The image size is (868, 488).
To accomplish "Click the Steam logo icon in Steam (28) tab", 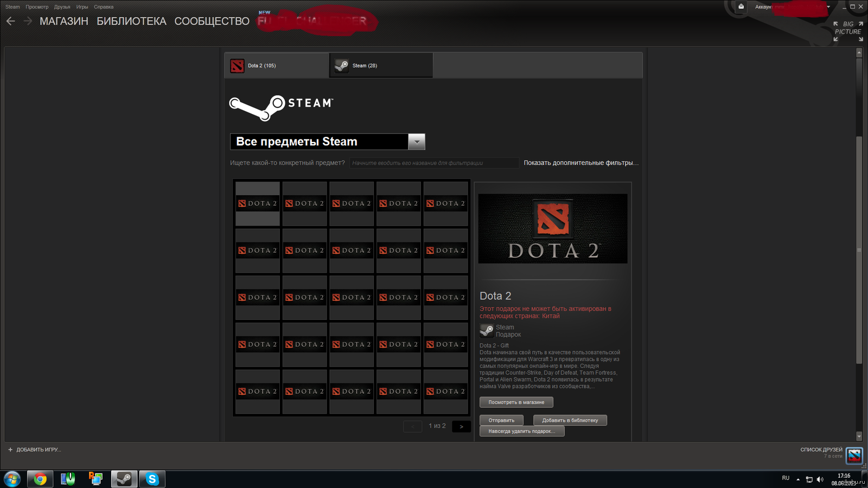I will point(341,66).
